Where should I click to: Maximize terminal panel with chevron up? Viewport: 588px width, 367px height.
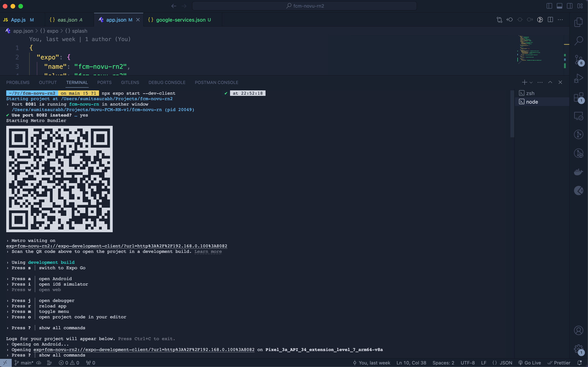pos(550,82)
